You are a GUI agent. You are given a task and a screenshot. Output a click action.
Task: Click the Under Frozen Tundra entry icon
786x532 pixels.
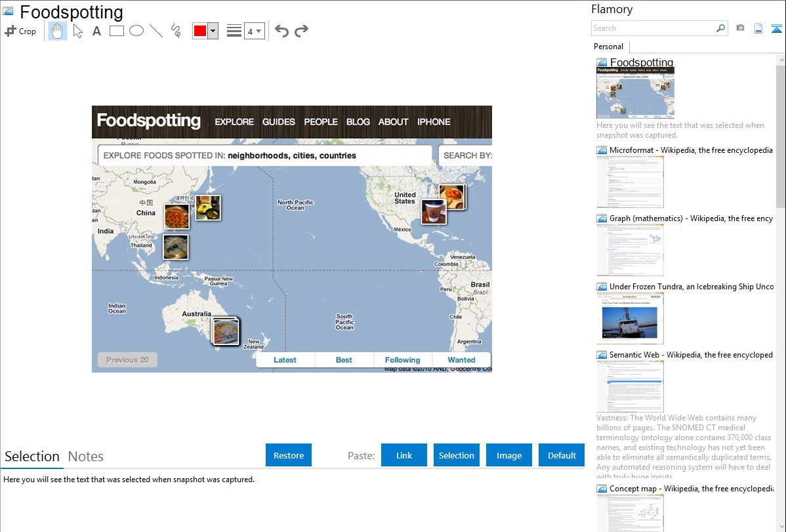pos(602,287)
